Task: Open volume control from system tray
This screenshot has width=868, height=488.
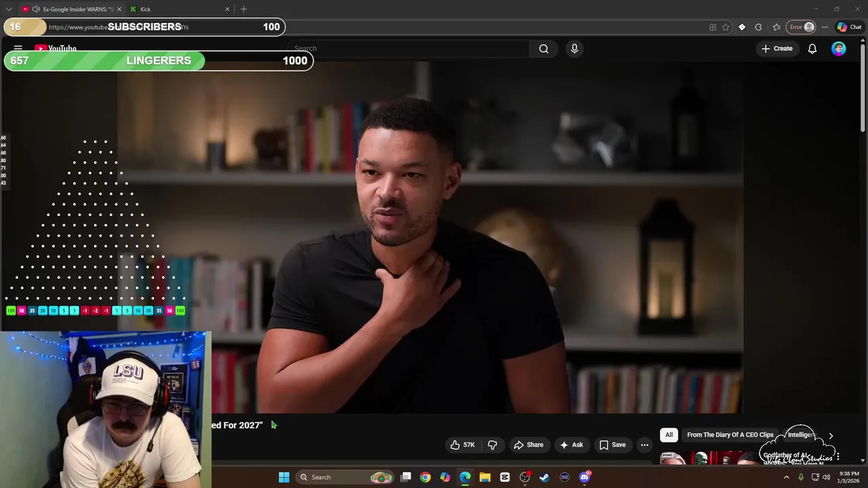Action: coord(826,477)
